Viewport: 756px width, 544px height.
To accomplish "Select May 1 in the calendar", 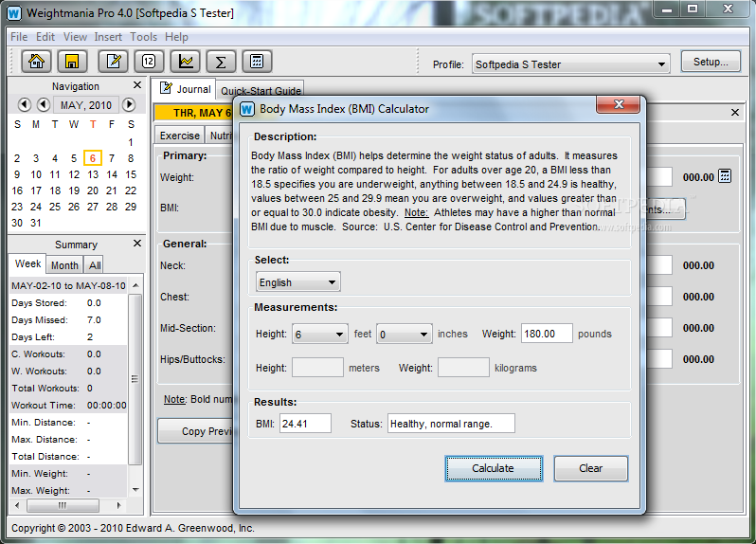I will pos(131,142).
